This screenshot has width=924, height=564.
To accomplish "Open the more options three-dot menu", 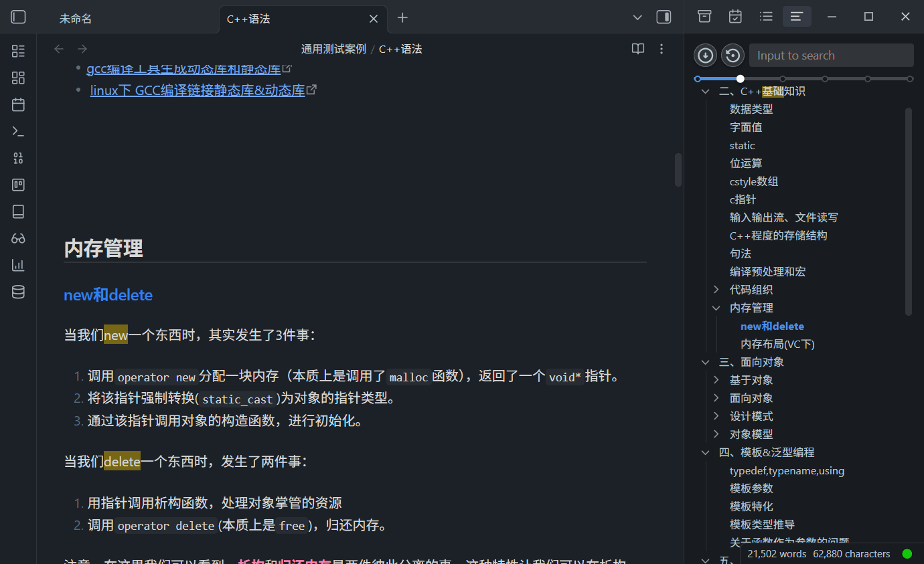I will click(x=662, y=49).
